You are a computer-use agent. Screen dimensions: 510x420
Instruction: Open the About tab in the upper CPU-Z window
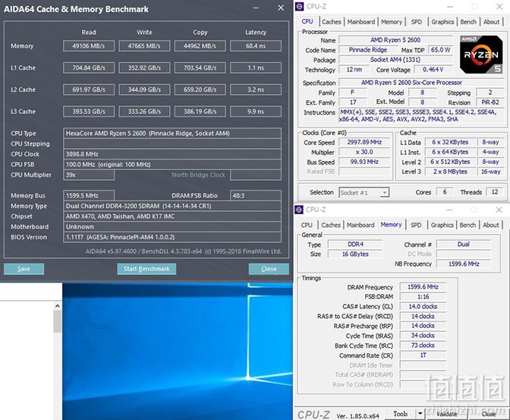(491, 22)
